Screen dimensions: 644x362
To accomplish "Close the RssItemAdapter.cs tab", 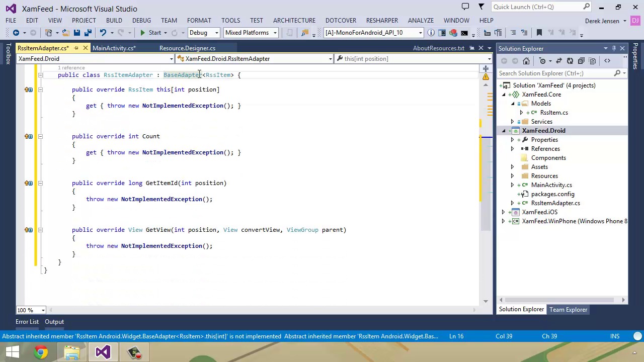I will [x=85, y=48].
